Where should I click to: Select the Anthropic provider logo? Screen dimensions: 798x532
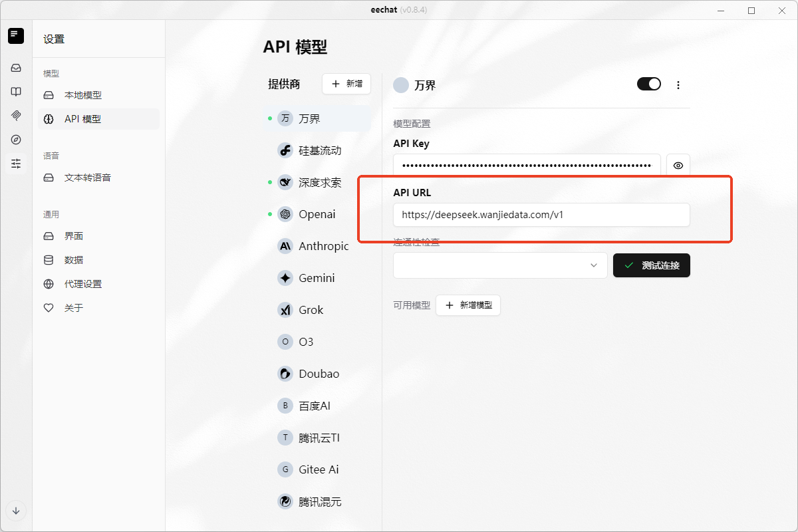tap(285, 246)
